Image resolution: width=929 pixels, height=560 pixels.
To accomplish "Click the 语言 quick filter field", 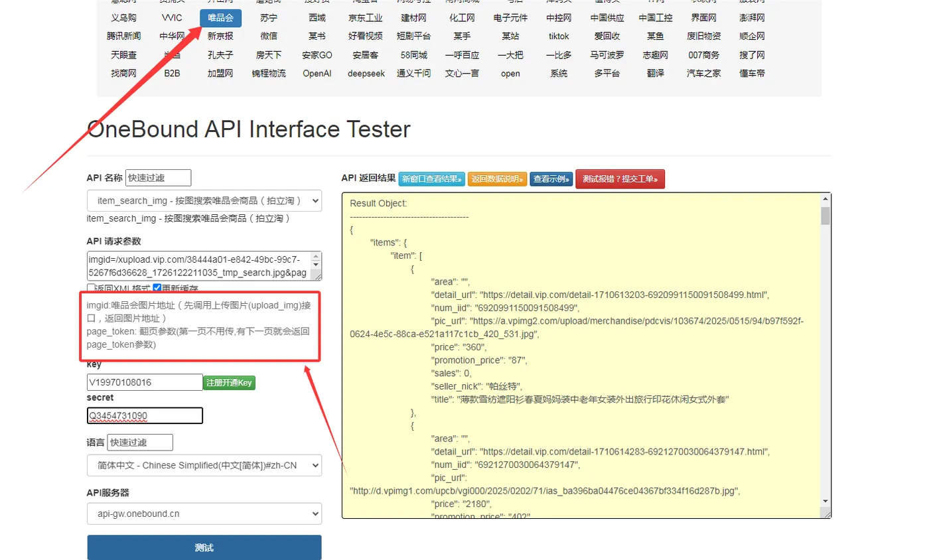I will point(140,443).
